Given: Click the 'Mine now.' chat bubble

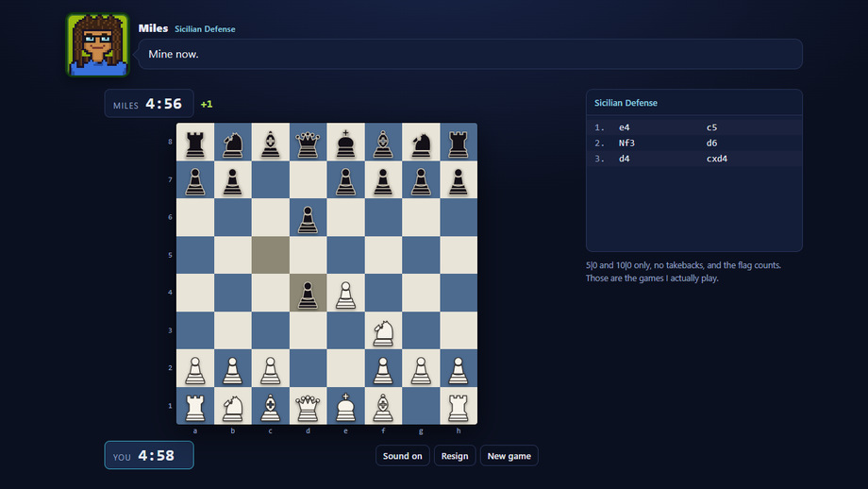Looking at the screenshot, I should [470, 54].
